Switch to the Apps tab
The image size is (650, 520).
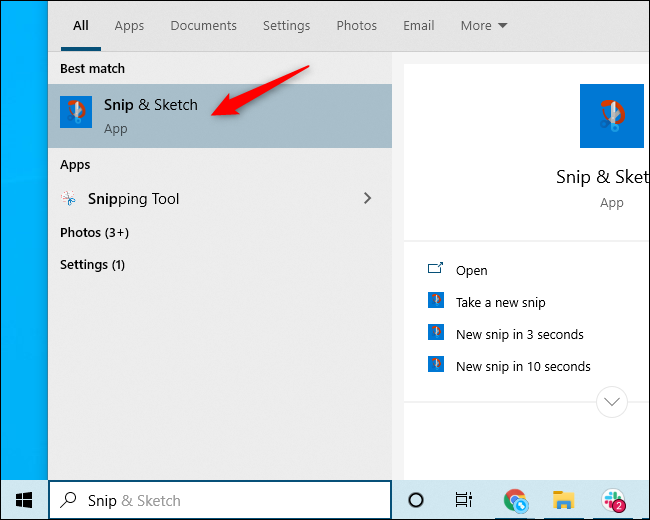(x=129, y=25)
